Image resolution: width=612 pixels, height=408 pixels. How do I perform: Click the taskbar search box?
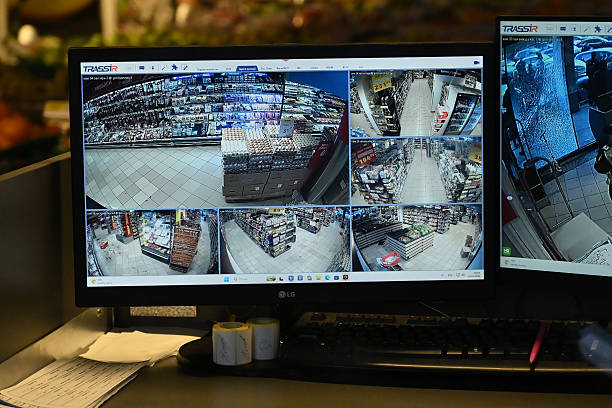click(x=240, y=279)
